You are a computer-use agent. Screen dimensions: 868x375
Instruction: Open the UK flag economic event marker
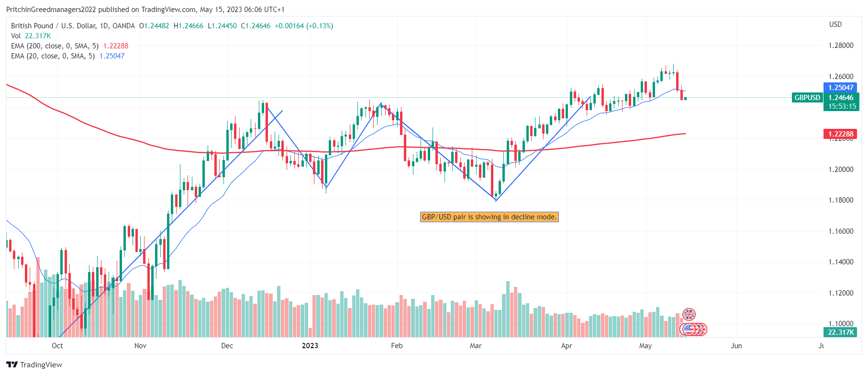point(689,315)
